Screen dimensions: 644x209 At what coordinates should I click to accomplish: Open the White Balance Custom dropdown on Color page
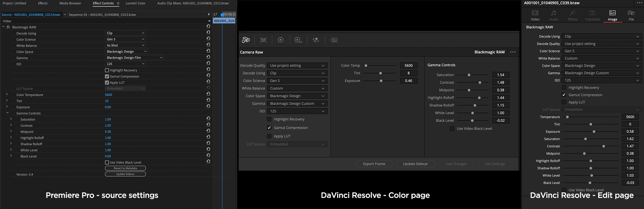point(297,88)
